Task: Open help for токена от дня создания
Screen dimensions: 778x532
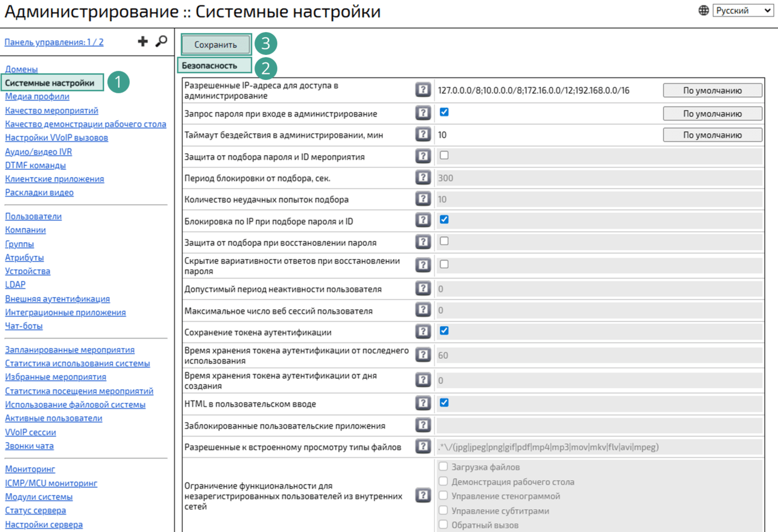Action: coord(423,380)
